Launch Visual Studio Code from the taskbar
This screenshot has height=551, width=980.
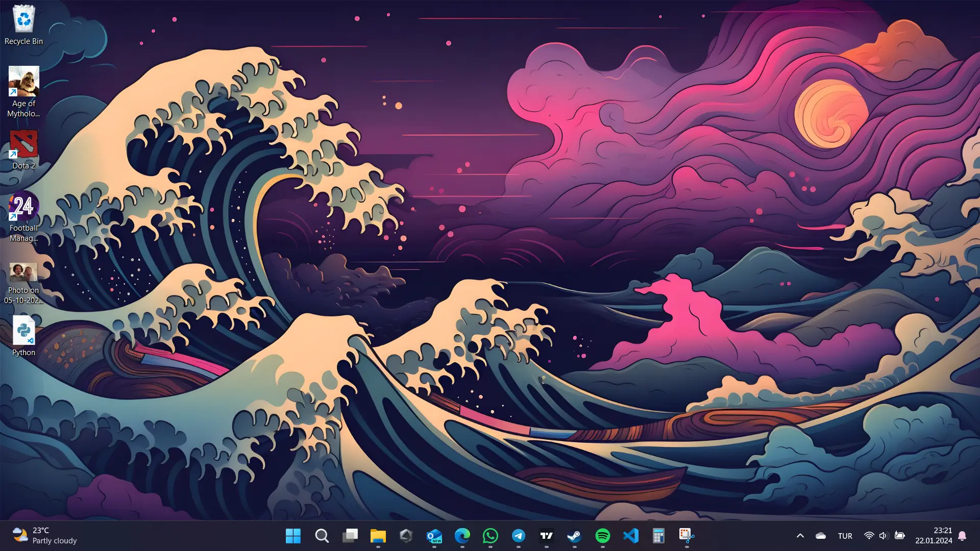point(631,536)
